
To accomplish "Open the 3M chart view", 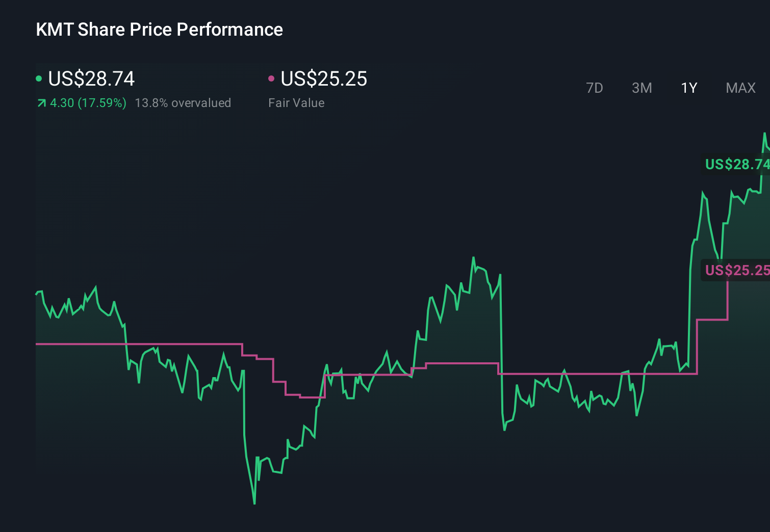I will pyautogui.click(x=641, y=88).
